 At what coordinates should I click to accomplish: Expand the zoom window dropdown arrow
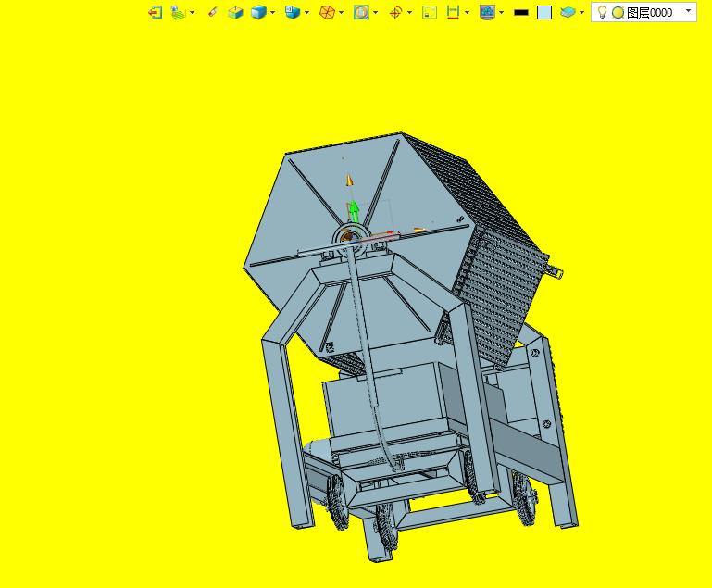376,12
